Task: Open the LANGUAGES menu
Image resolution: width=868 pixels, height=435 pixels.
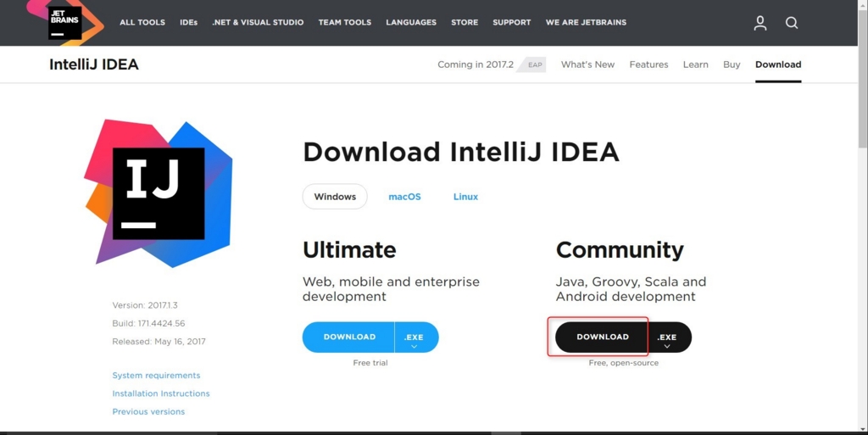Action: pyautogui.click(x=411, y=23)
